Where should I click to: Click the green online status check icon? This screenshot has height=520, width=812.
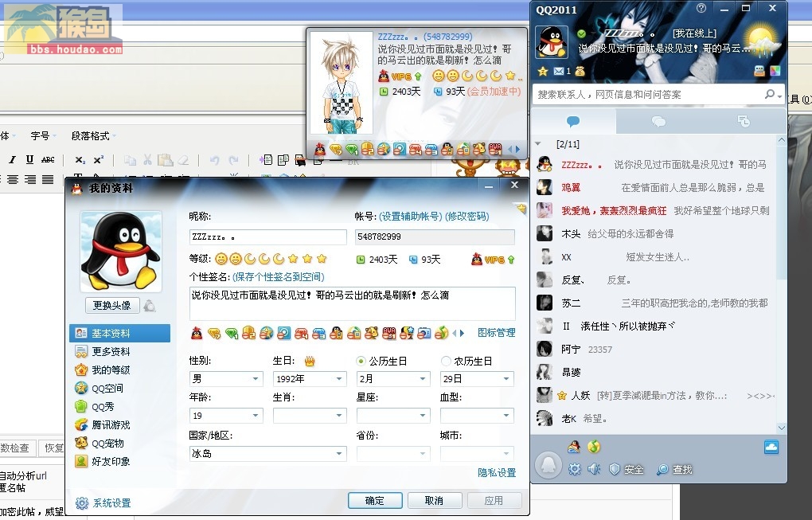tap(582, 33)
